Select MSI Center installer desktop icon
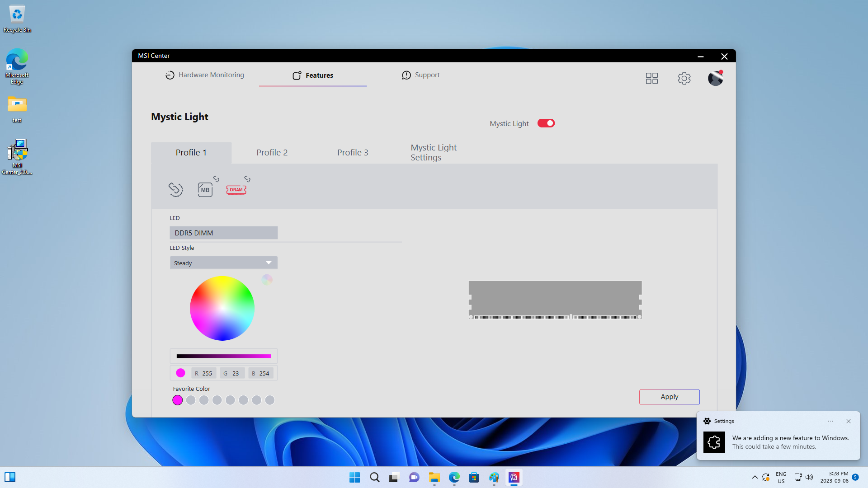This screenshot has width=868, height=488. pos(17,157)
